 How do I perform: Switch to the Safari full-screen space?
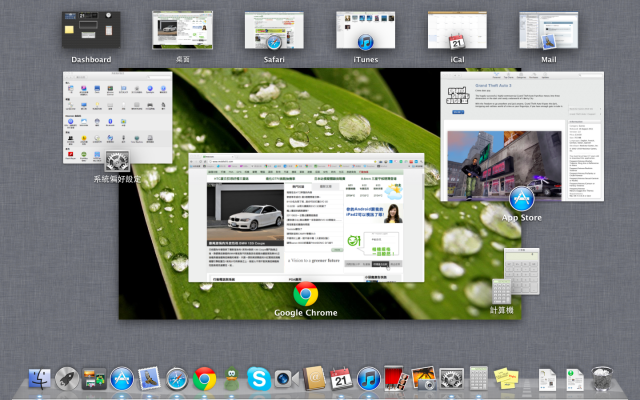[x=274, y=31]
